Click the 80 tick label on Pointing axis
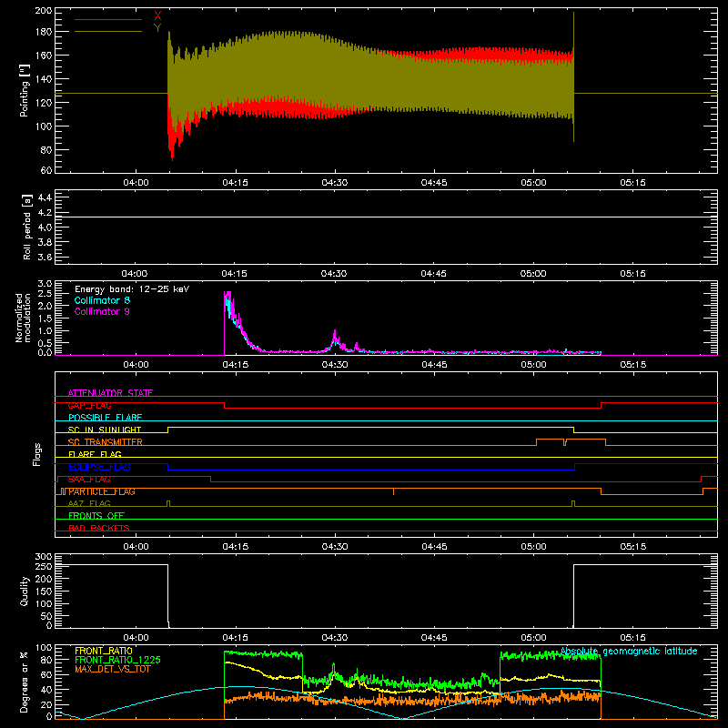Viewport: 728px width, 728px height. pos(46,150)
